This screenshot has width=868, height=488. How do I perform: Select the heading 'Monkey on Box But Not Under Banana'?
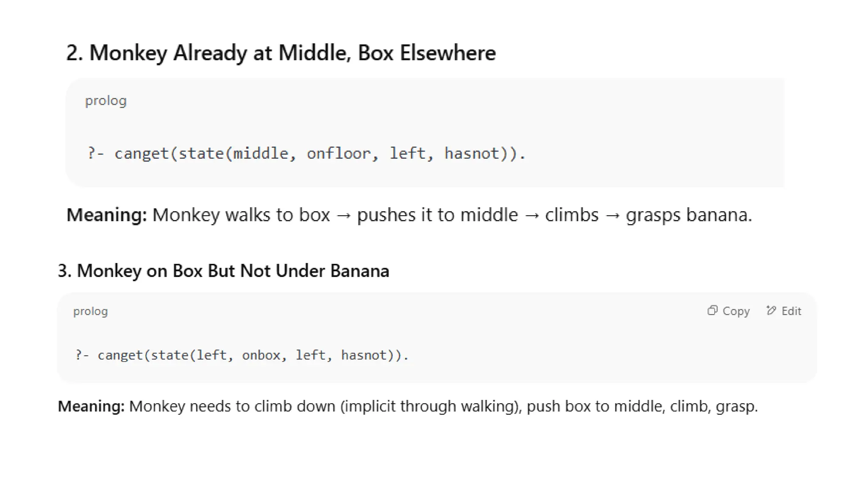pyautogui.click(x=223, y=271)
